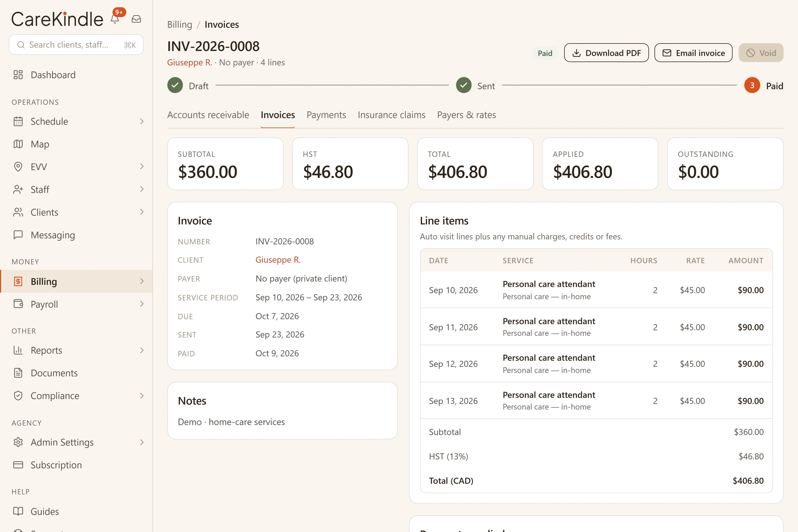The image size is (798, 532).
Task: Expand the EVV submenu chevron
Action: click(x=142, y=166)
